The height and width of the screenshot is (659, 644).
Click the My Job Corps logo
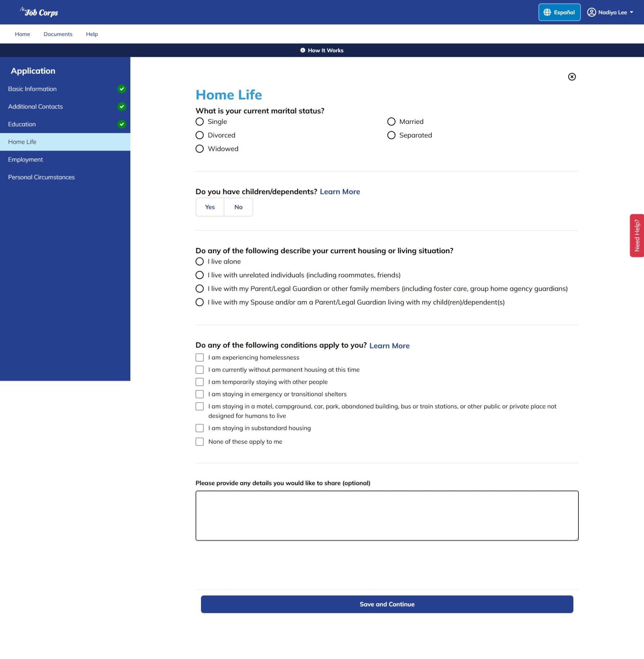39,12
